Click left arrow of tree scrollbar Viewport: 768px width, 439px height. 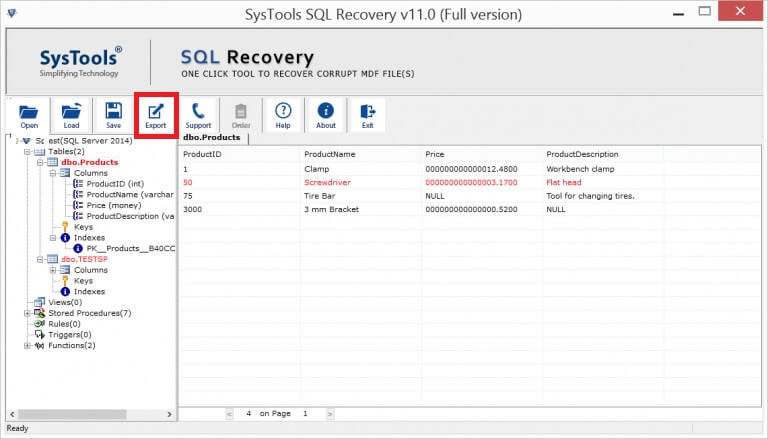click(12, 415)
